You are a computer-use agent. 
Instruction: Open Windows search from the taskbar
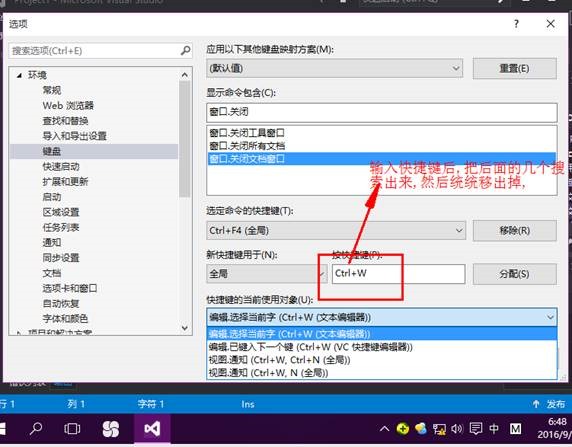36,428
